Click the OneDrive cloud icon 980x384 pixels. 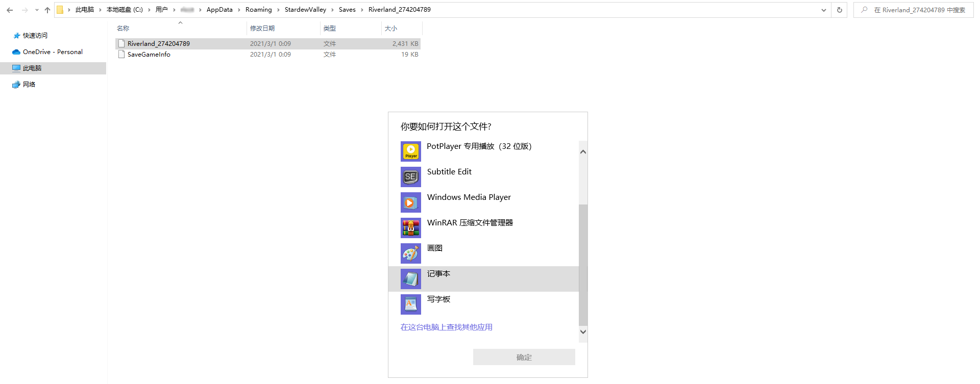pos(16,52)
